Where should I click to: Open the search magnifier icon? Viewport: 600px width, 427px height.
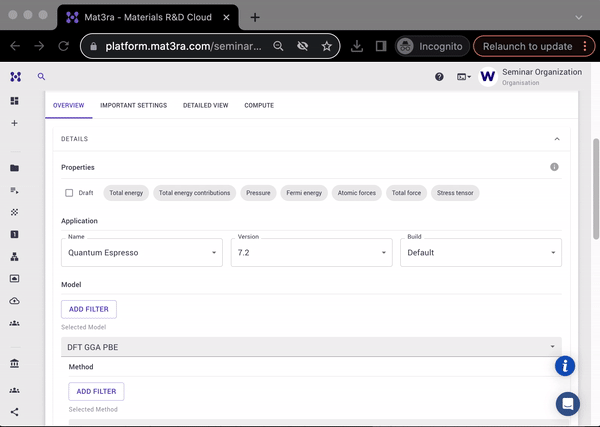coord(41,77)
